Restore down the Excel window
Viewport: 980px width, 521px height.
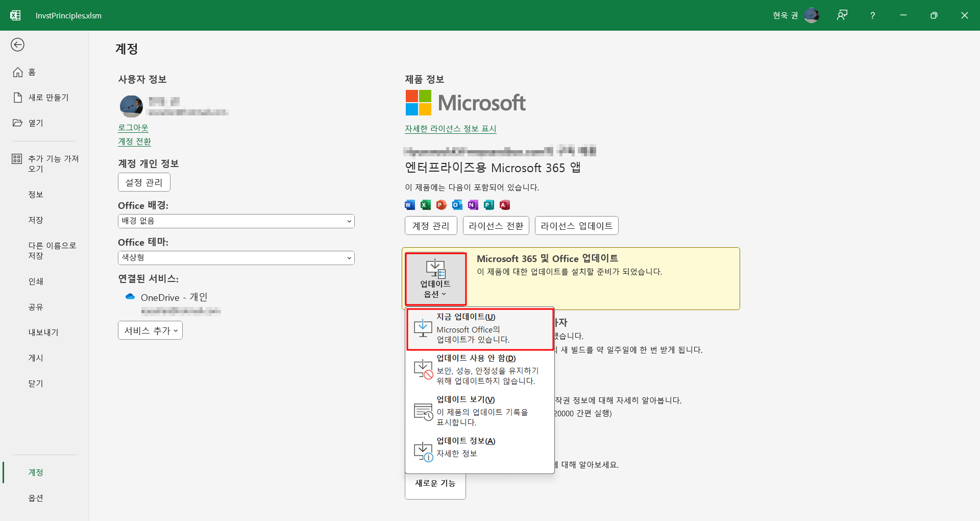[934, 15]
